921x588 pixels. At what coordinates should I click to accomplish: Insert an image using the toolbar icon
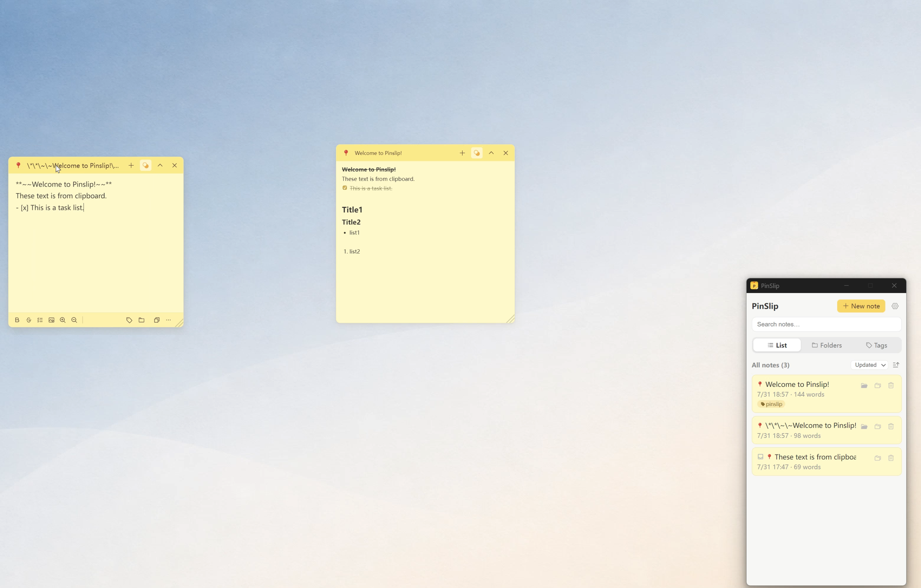(x=51, y=320)
